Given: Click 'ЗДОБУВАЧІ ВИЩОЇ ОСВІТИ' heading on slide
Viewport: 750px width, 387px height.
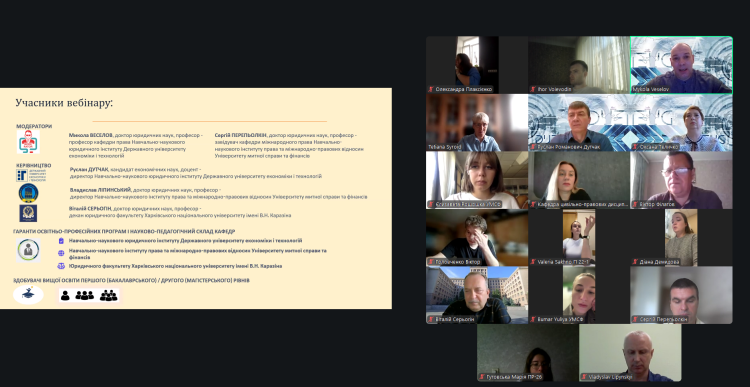Looking at the screenshot, I should (131, 280).
